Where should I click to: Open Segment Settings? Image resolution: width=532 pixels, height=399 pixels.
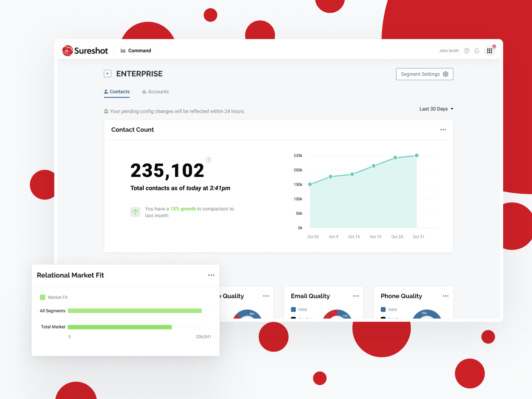[424, 74]
